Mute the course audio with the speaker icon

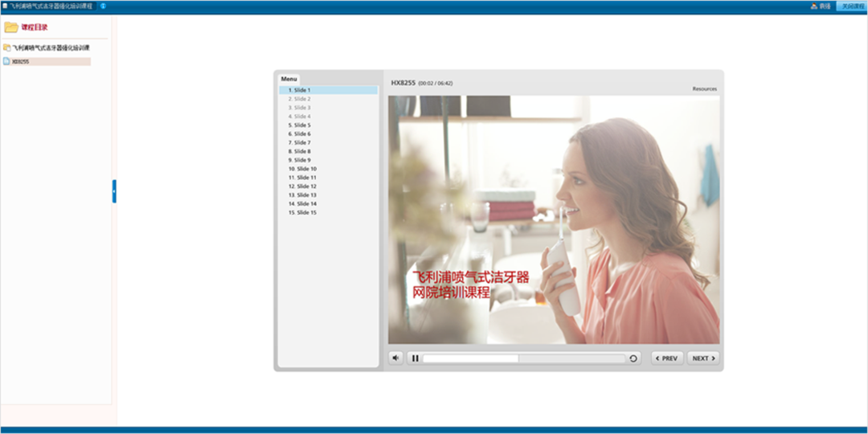[395, 358]
